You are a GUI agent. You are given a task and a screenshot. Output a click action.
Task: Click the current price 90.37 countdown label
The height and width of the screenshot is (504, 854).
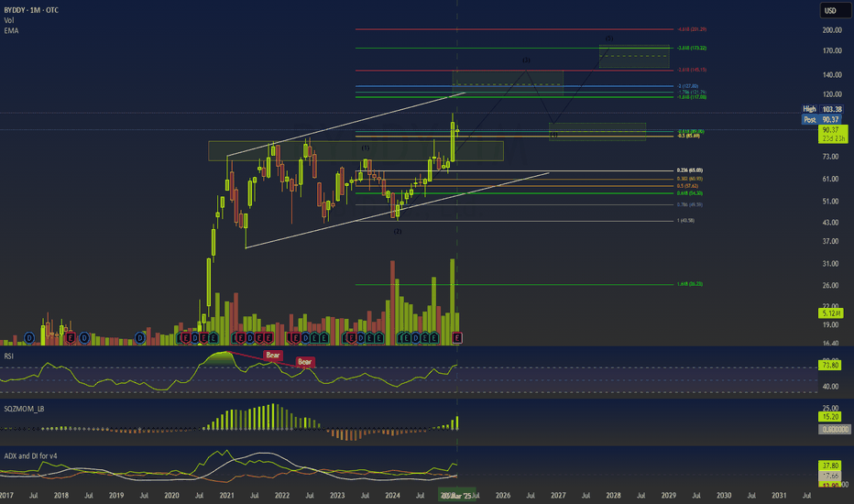pos(833,134)
